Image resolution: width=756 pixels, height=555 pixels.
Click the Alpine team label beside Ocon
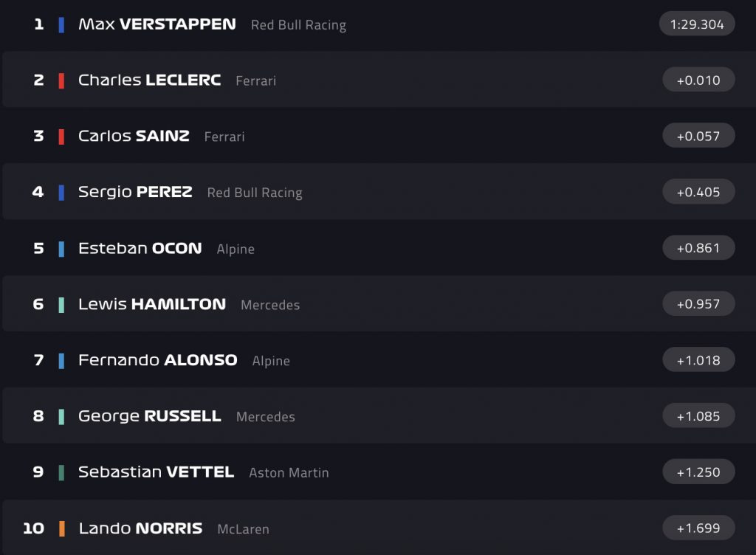pos(236,249)
